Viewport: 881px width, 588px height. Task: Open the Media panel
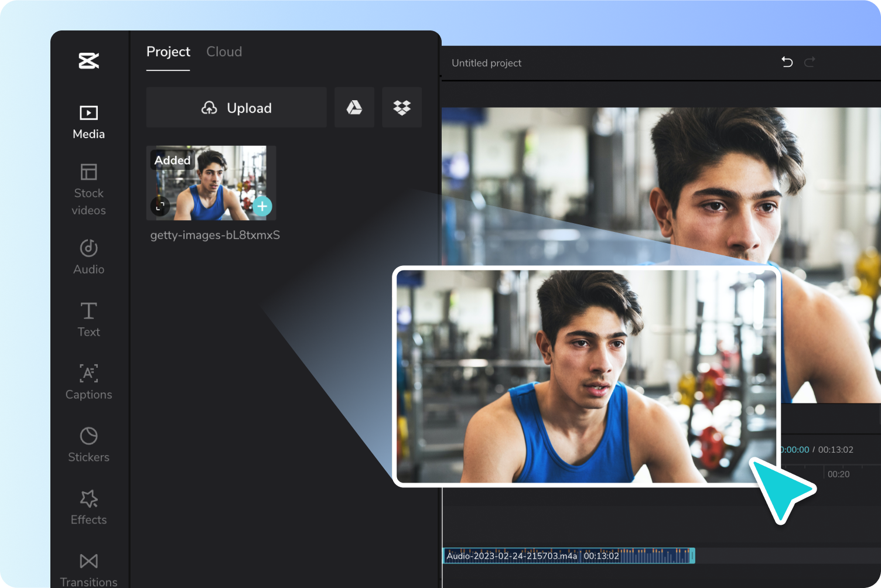point(88,122)
